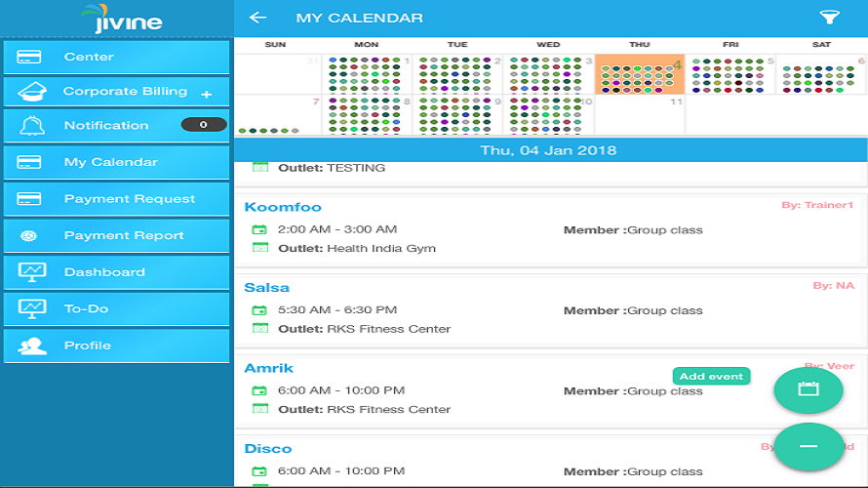Open the My Calendar sidebar item

(x=116, y=162)
